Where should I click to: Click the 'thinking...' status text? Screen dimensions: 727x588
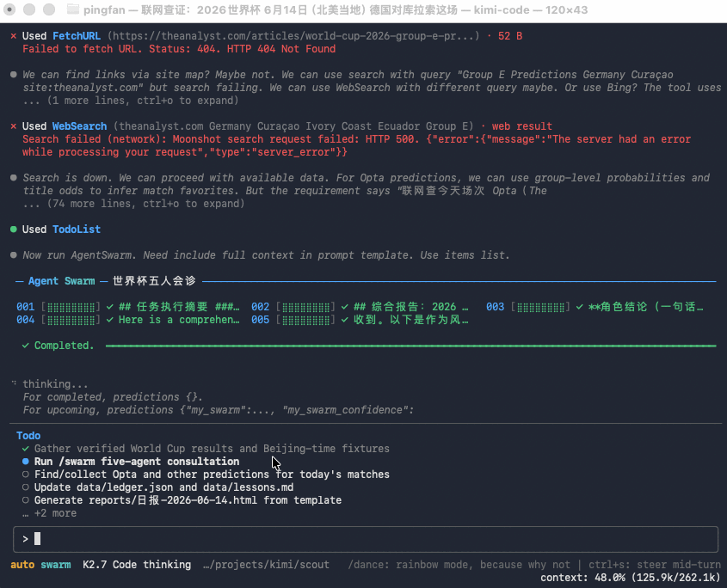(55, 384)
